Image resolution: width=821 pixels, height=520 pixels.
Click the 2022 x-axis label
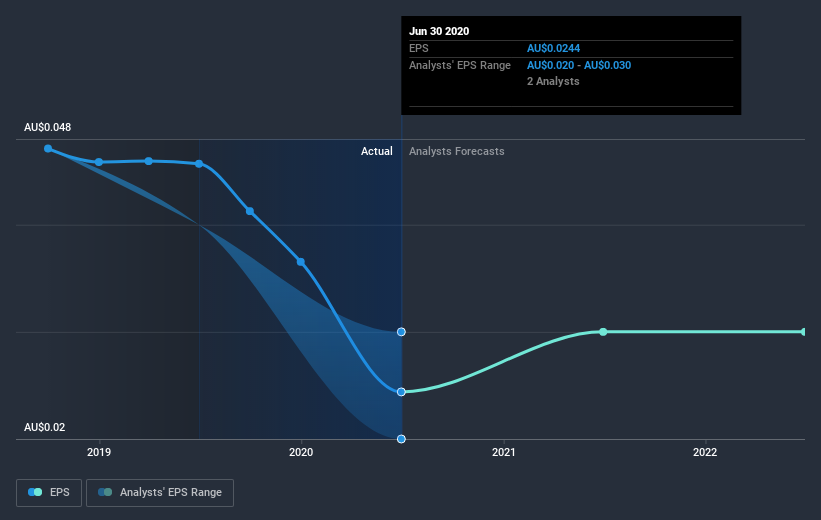[x=705, y=452]
